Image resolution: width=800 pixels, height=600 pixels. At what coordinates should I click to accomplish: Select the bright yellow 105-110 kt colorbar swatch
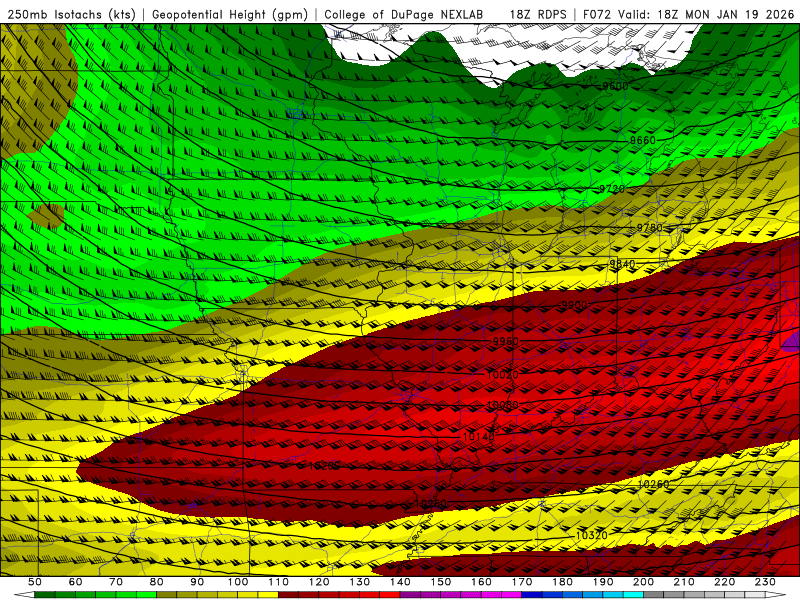(x=268, y=595)
